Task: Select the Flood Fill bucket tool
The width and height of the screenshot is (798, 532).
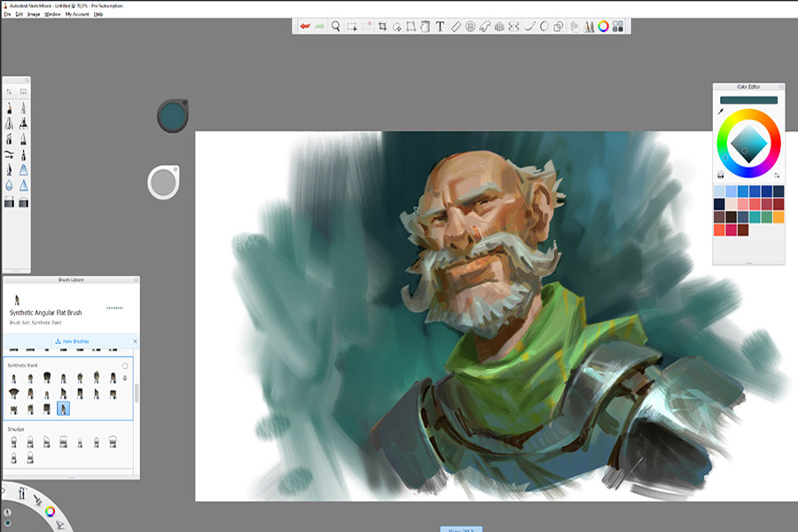Action: click(425, 27)
